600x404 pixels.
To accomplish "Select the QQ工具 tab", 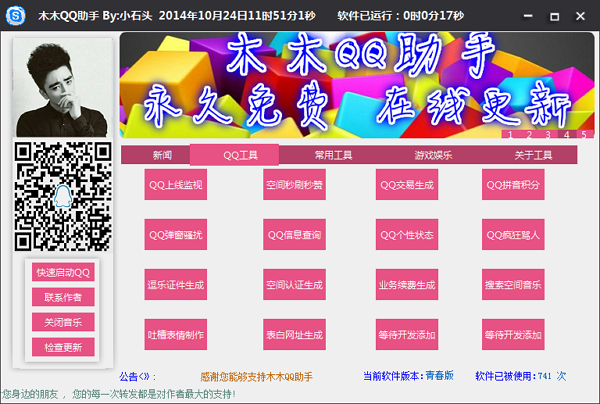I will [x=235, y=155].
